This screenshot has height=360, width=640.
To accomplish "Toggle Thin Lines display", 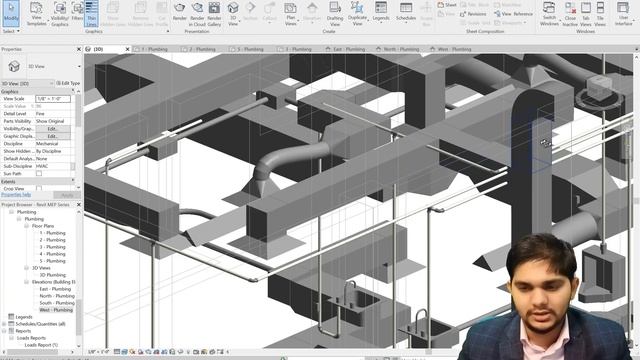I will point(91,13).
